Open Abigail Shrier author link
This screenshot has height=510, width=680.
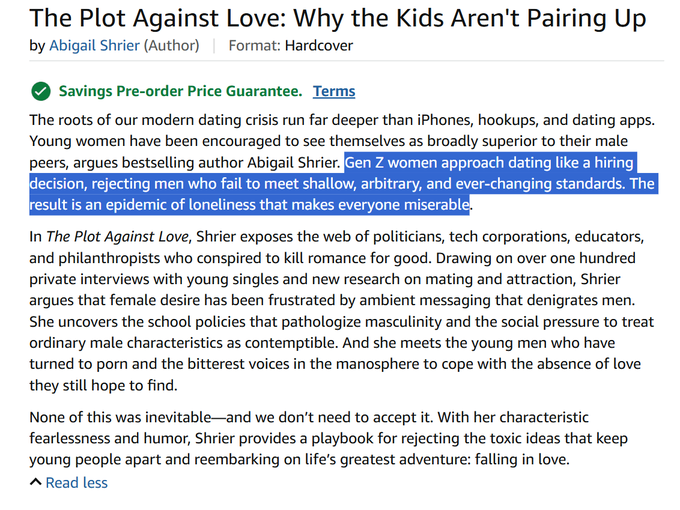tap(94, 46)
